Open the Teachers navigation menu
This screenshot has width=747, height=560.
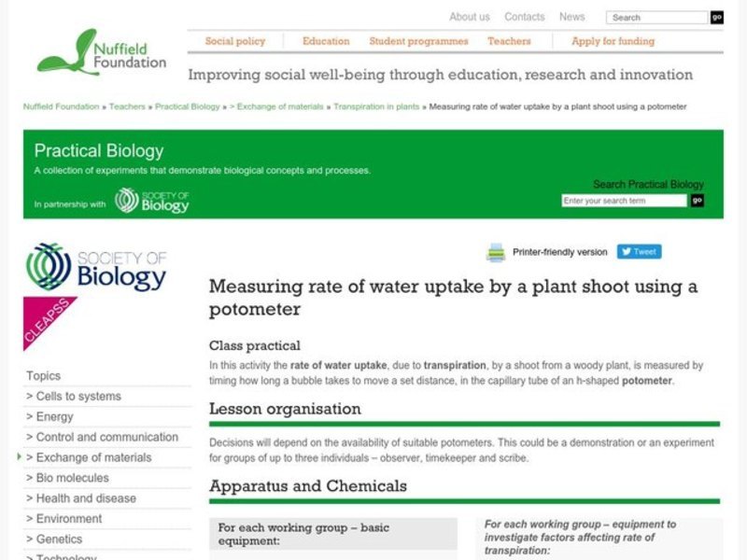click(511, 41)
